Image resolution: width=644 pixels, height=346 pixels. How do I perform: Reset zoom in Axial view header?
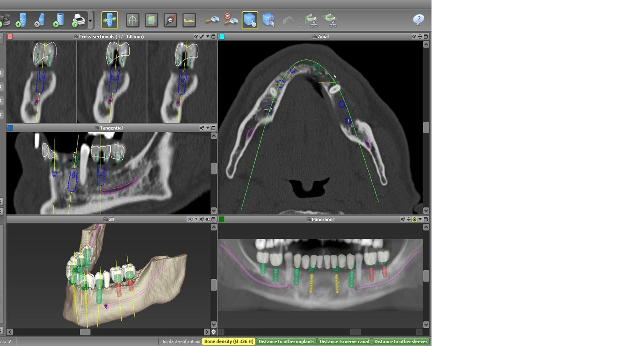(x=414, y=37)
